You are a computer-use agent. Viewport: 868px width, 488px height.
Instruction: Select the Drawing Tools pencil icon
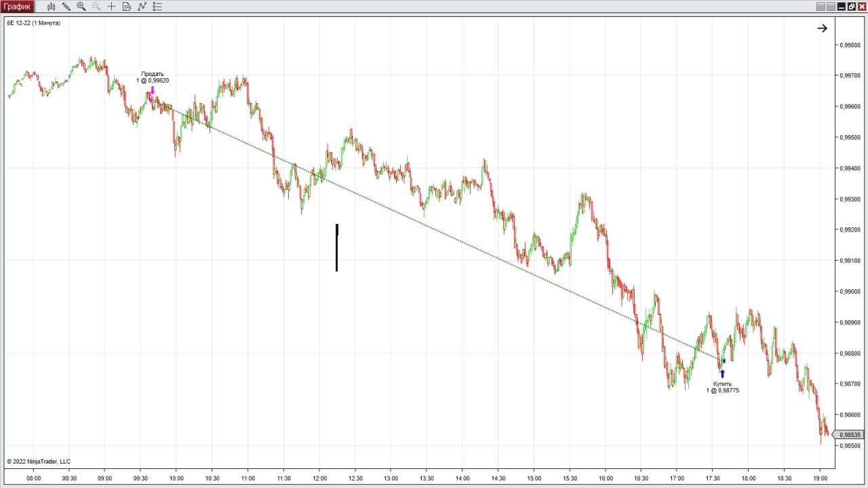(x=66, y=7)
